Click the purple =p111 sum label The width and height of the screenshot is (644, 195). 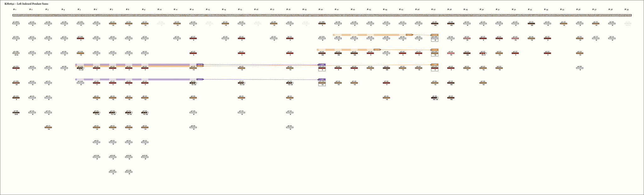[200, 79]
